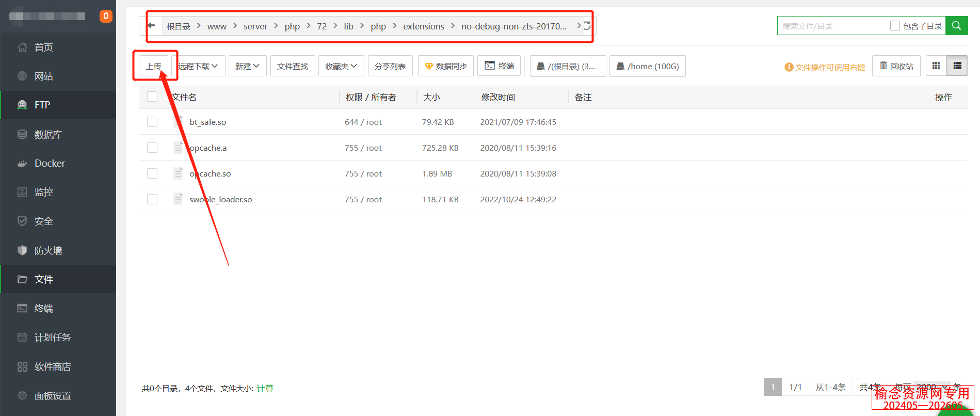Expand the chevron after extensions breadcrumb
This screenshot has height=416, width=980.
453,25
